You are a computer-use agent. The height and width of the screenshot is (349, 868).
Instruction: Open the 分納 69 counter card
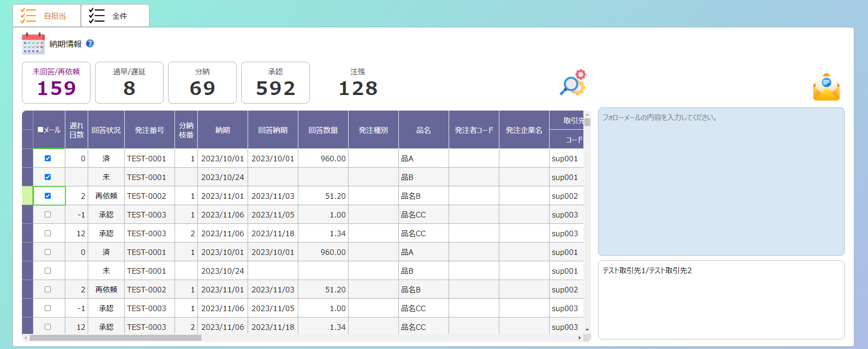tap(202, 83)
